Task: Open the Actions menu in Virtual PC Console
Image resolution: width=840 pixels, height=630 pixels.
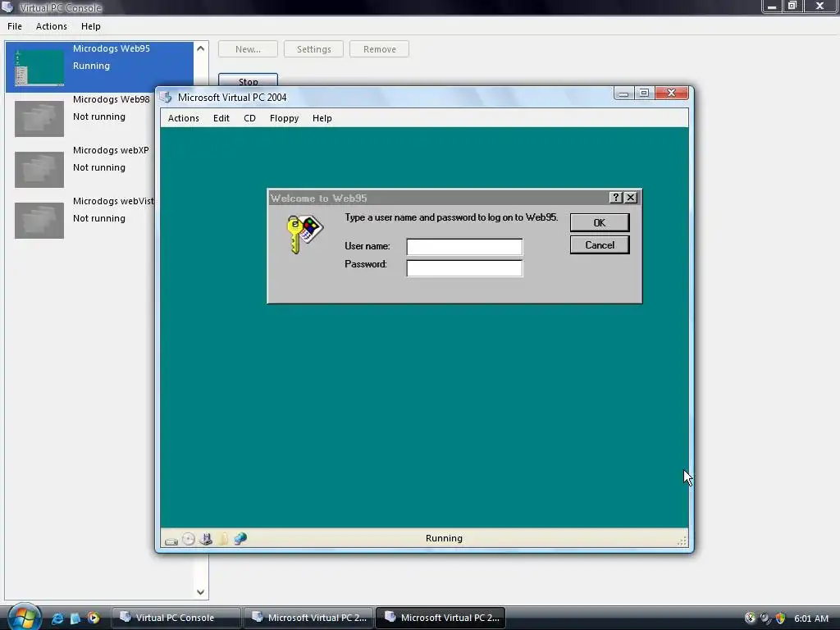Action: coord(52,26)
